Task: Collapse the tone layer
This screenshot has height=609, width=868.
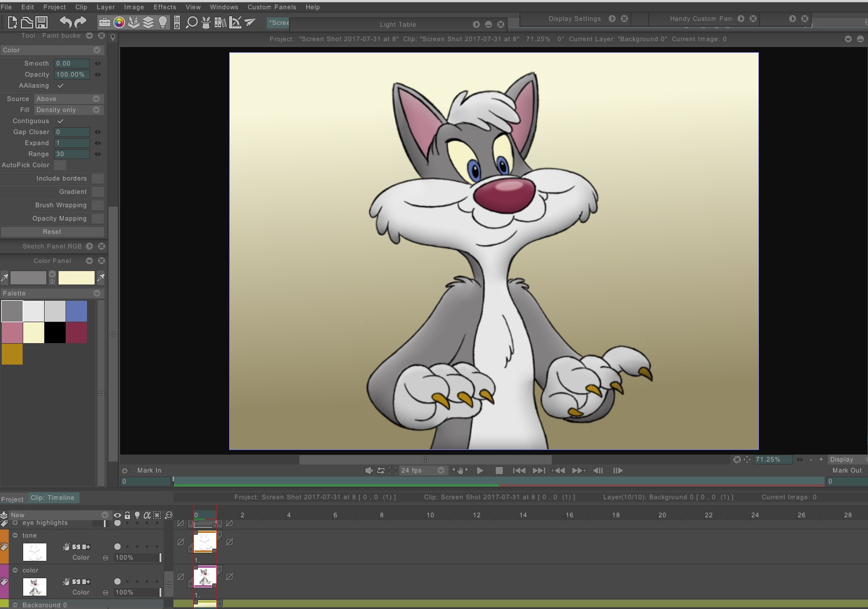Action: 16,535
